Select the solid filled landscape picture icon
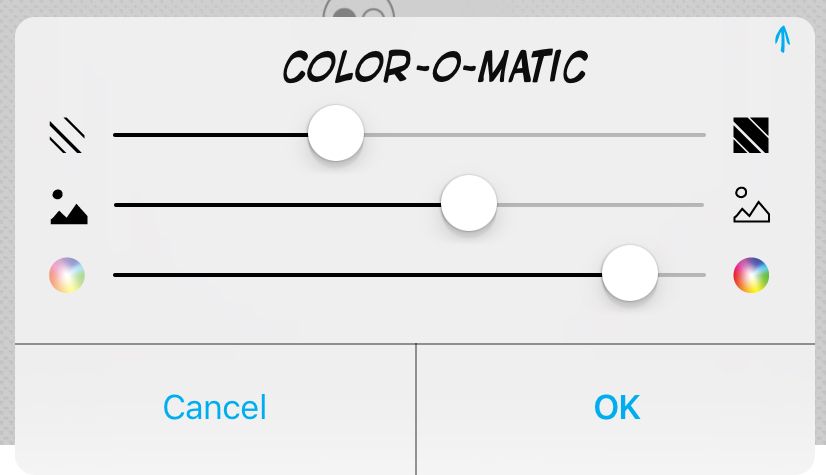Viewport: 826px width, 475px height. point(69,207)
